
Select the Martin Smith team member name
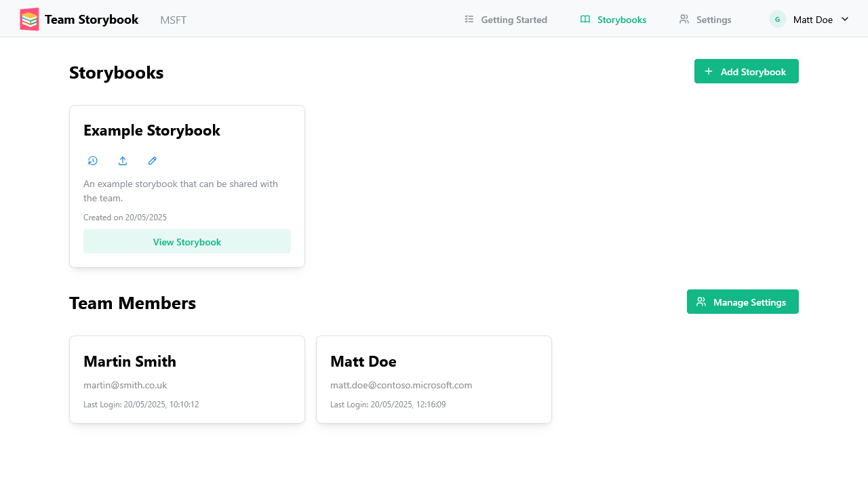[x=130, y=361]
